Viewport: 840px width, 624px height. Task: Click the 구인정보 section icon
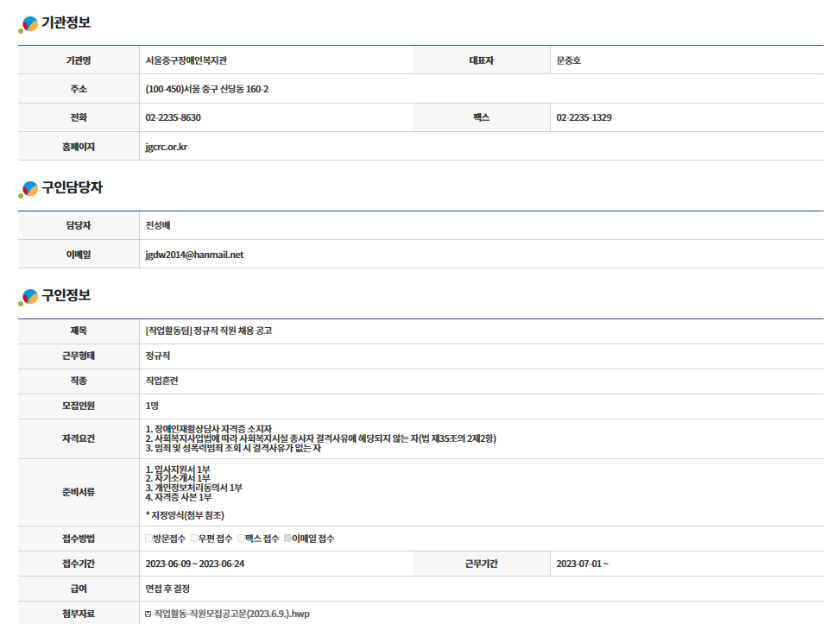28,297
